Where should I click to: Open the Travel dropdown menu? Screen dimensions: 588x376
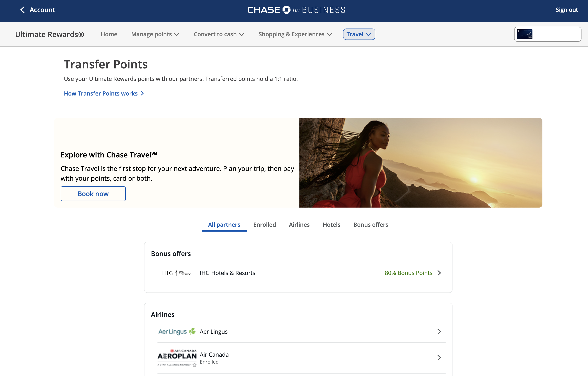coord(359,34)
